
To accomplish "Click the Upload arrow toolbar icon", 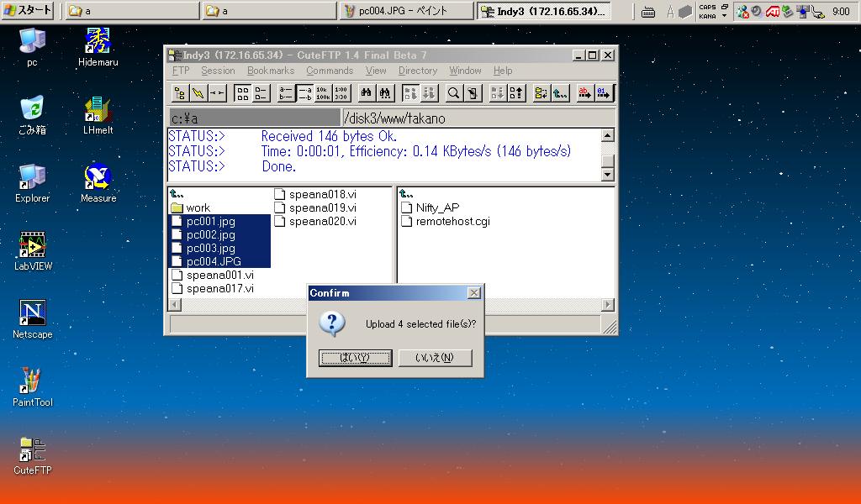I will click(x=517, y=93).
